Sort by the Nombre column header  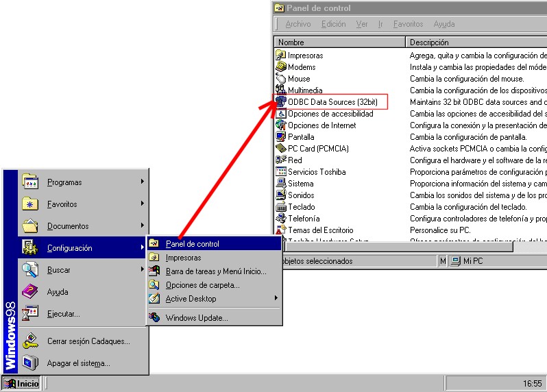click(340, 42)
